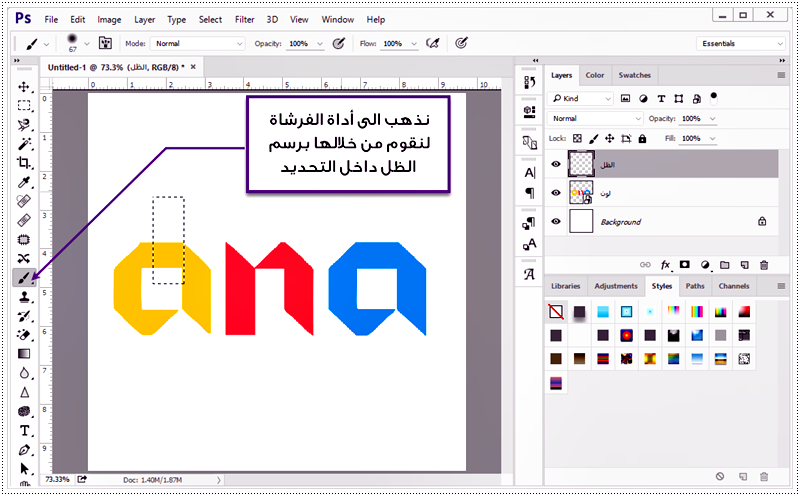This screenshot has height=496, width=800.
Task: Open the Window menu
Action: point(337,19)
